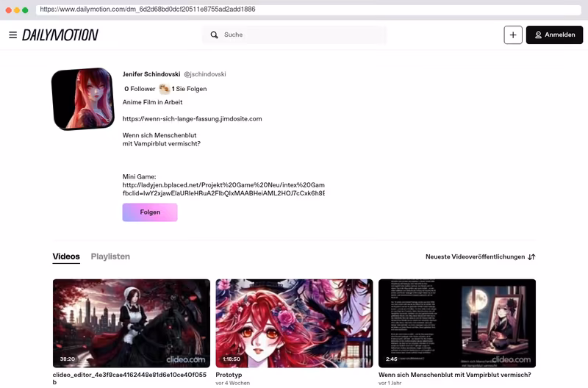Screen dimensions: 588x388
Task: Open the 38:20 maid on horse video thumbnail
Action: [132, 323]
